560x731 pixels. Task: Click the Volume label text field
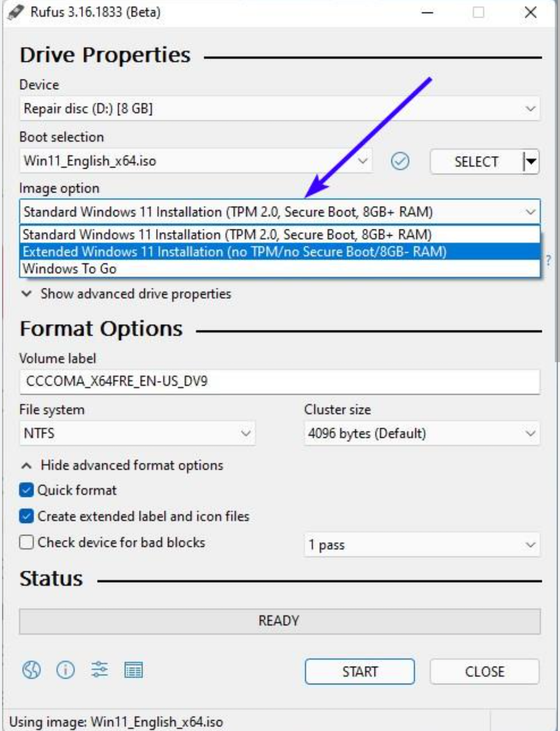click(279, 381)
